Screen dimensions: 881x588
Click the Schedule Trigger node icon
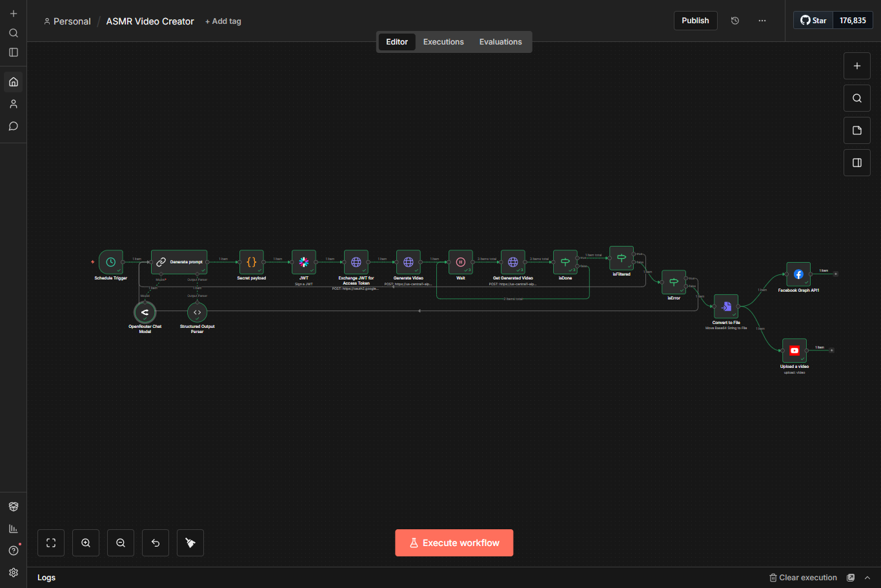[x=111, y=262]
